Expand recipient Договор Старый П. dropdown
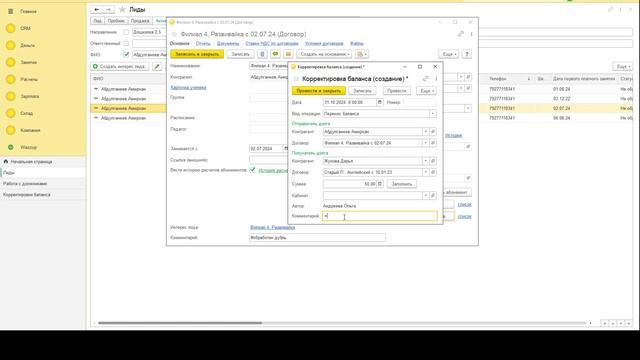Screen dimensions: 640x360 pyautogui.click(x=425, y=173)
